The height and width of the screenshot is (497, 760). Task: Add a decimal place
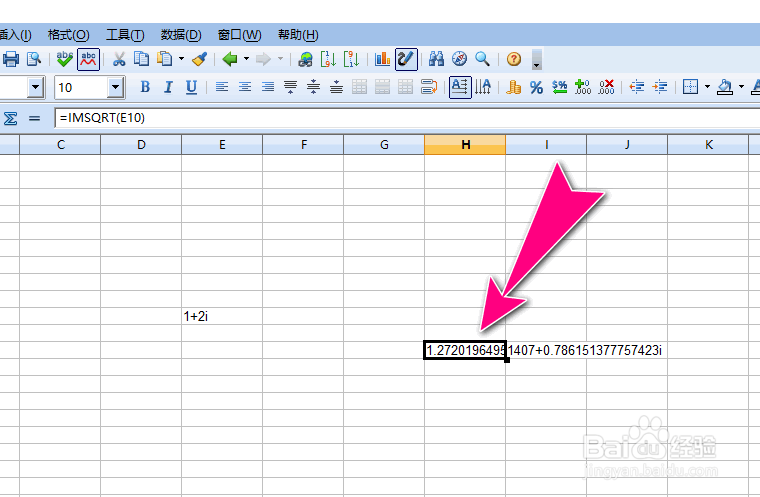(582, 87)
